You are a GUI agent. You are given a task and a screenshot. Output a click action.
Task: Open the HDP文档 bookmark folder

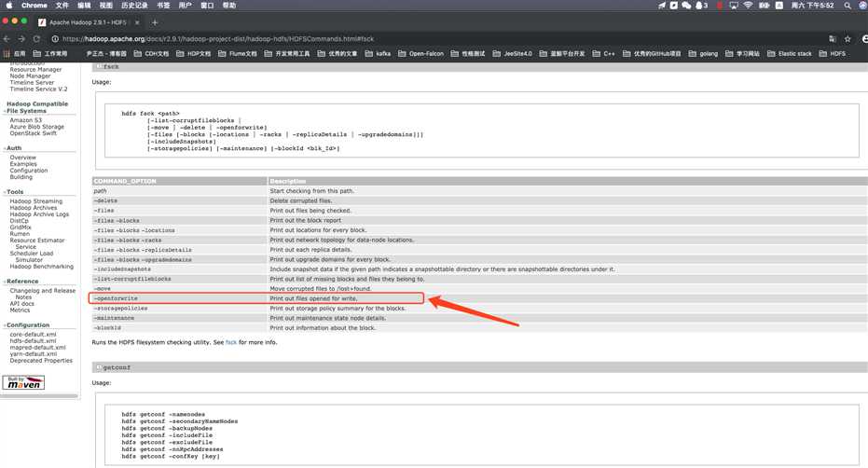point(193,54)
